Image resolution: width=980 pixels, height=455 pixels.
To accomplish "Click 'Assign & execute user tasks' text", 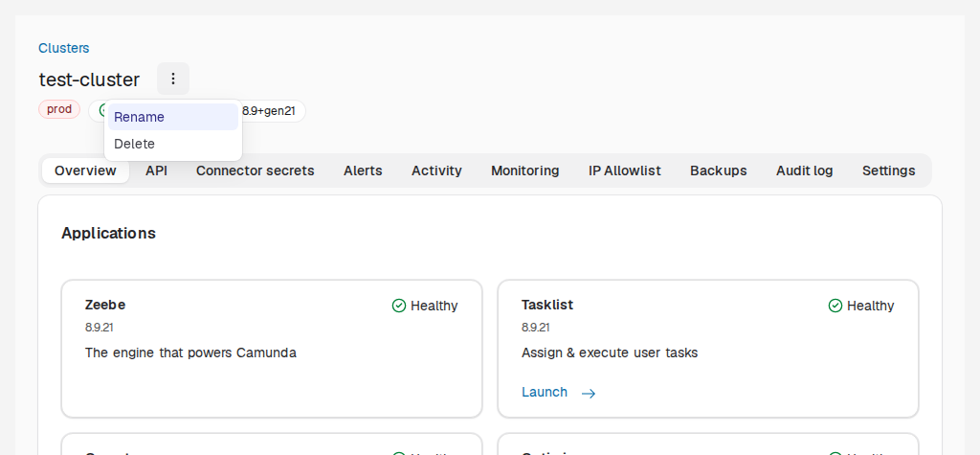I will click(x=610, y=353).
